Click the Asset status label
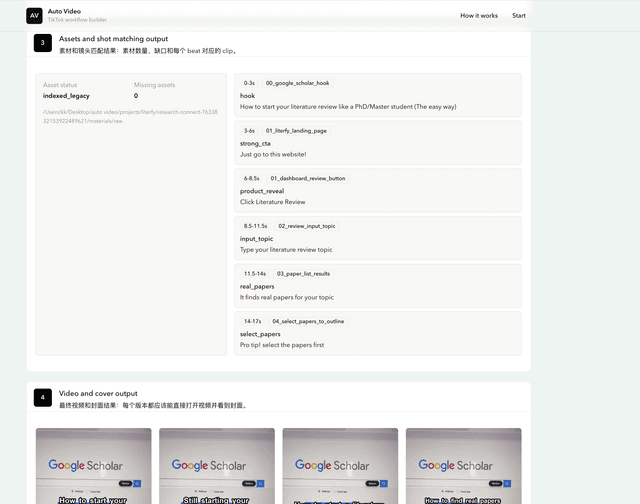 [60, 85]
